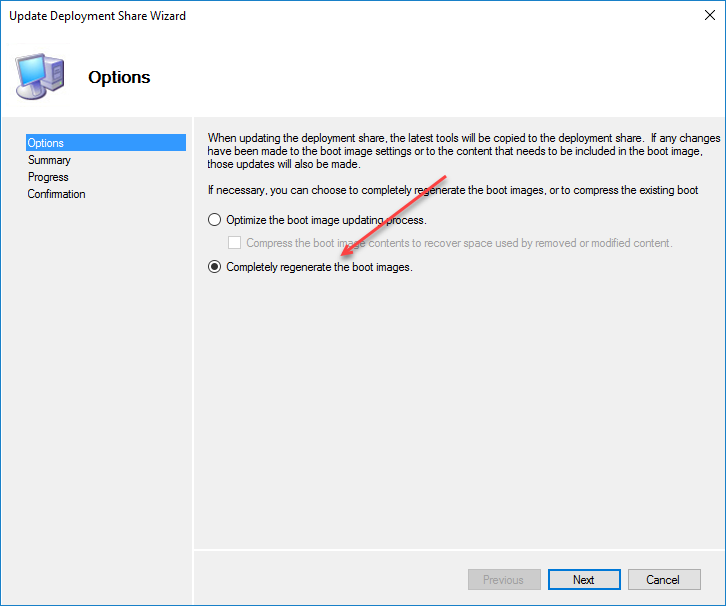Select the Options step in the sidebar

pos(46,143)
